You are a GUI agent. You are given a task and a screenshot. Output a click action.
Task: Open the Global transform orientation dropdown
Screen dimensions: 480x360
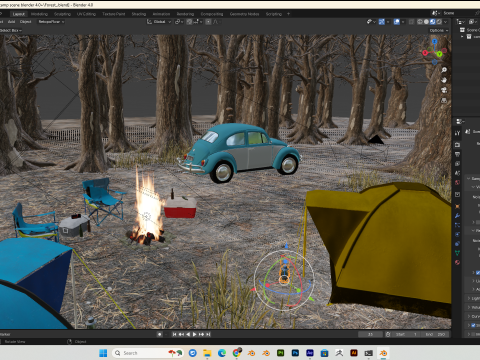pos(159,22)
